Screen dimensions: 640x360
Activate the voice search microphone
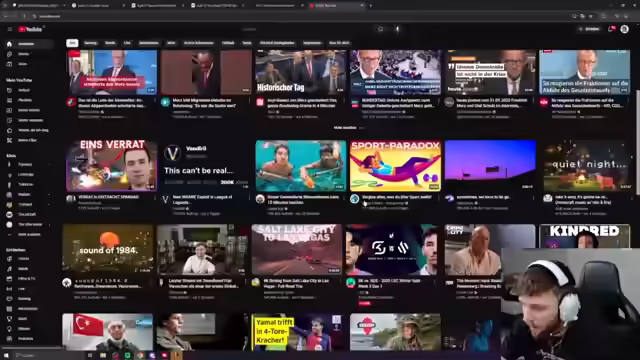pos(398,29)
